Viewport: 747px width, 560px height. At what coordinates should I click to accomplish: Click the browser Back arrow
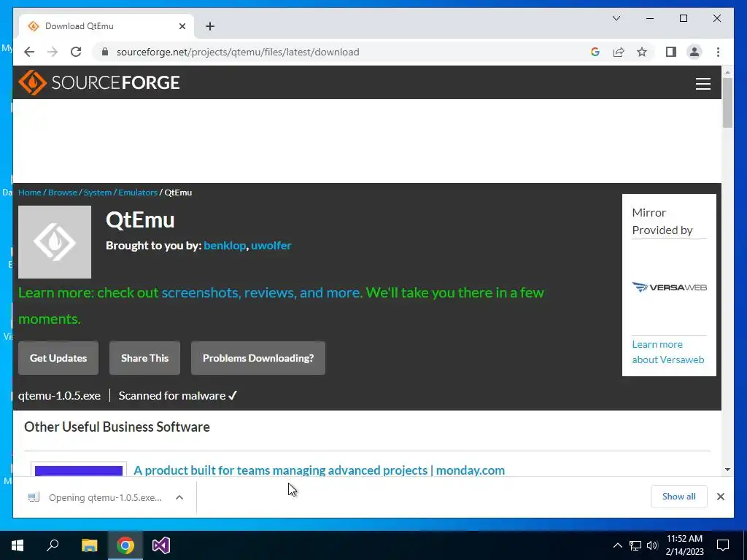pos(29,52)
